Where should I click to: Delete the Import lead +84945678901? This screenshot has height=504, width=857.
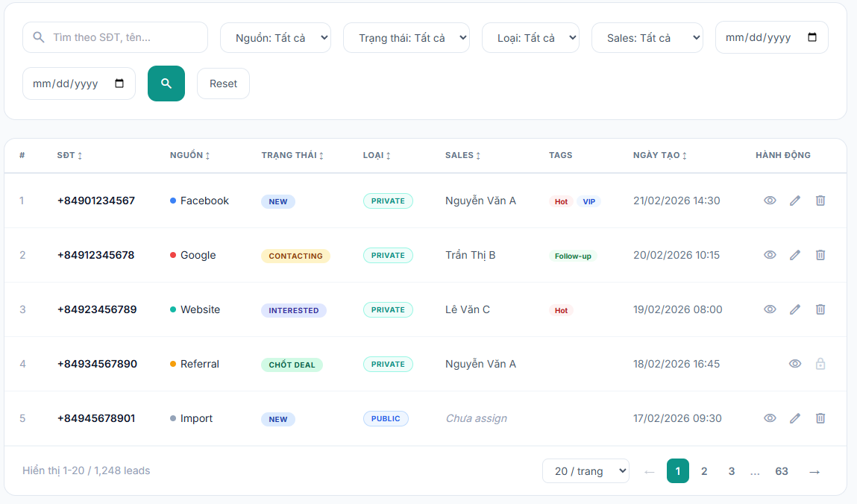(x=820, y=418)
